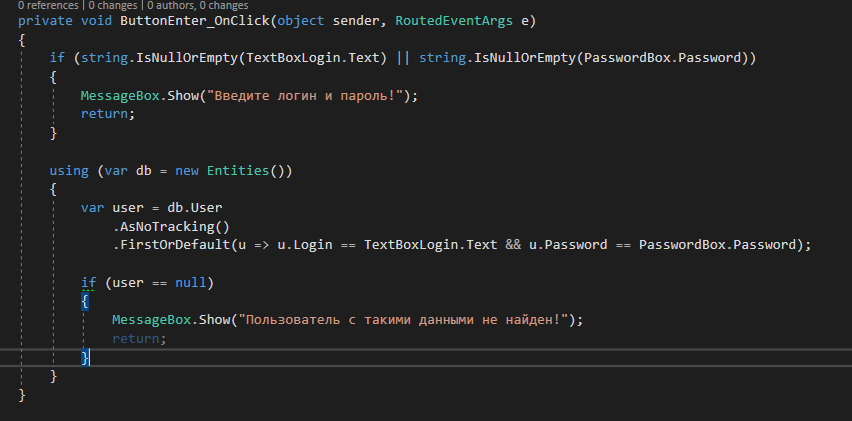Click the "null" keyword in the user check

(x=191, y=282)
